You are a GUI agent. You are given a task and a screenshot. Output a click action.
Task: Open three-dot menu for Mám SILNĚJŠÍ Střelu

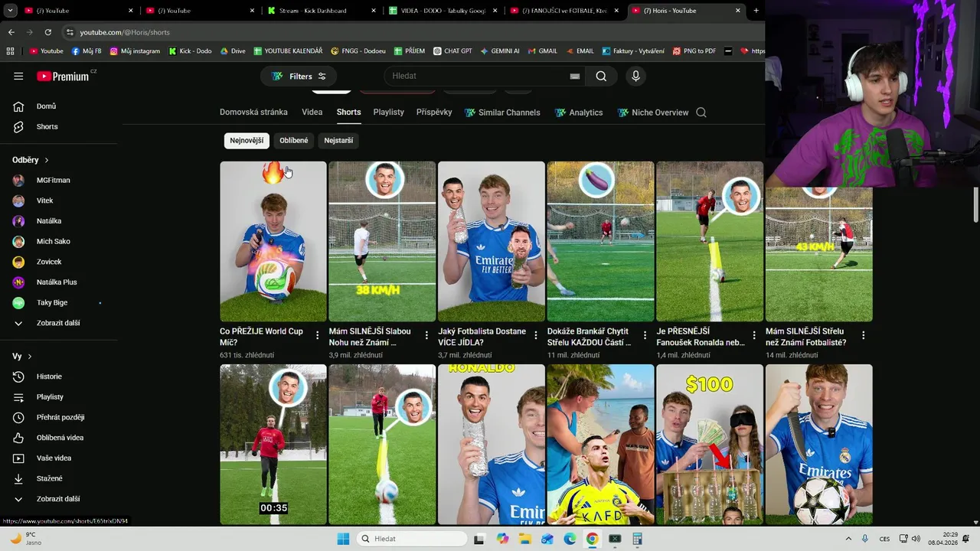pos(863,335)
